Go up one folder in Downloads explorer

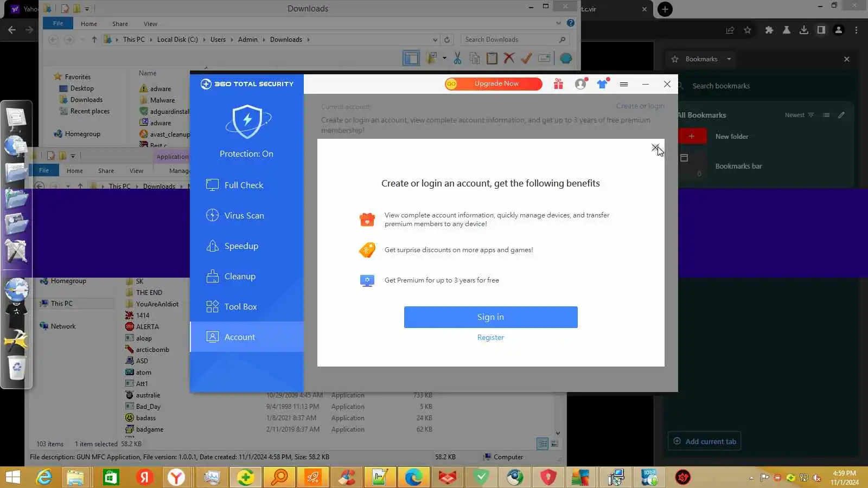[94, 40]
